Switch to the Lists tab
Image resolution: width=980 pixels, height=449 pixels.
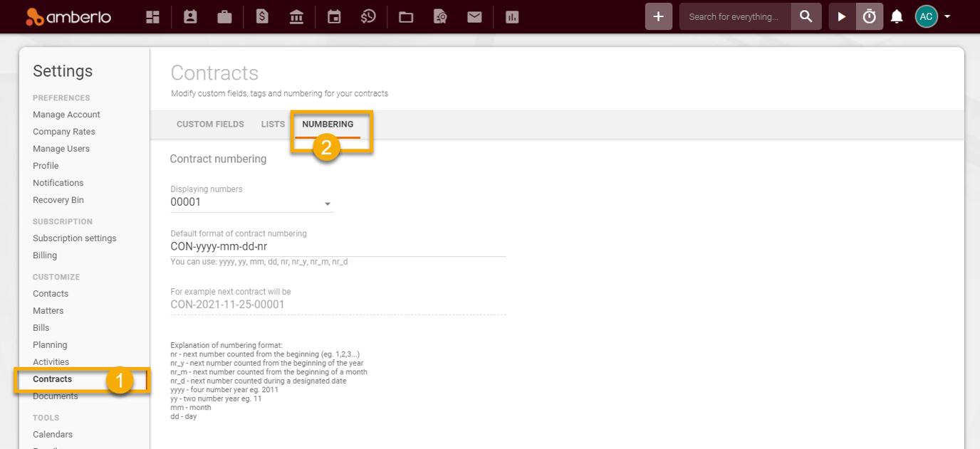[x=273, y=125]
